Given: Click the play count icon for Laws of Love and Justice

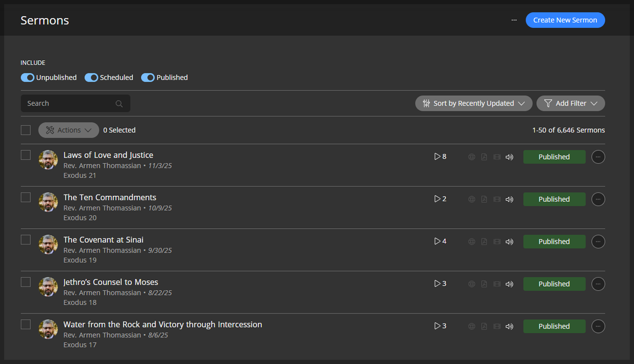Looking at the screenshot, I should (437, 157).
